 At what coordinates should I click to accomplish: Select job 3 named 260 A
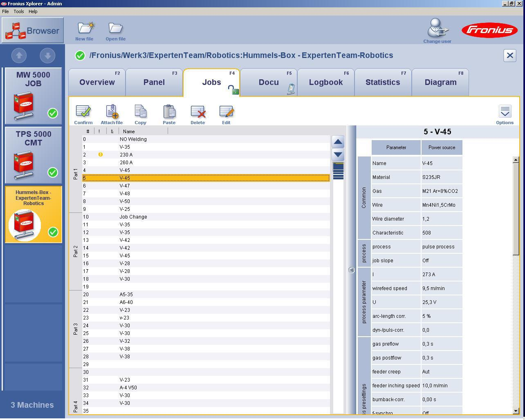[x=206, y=163]
